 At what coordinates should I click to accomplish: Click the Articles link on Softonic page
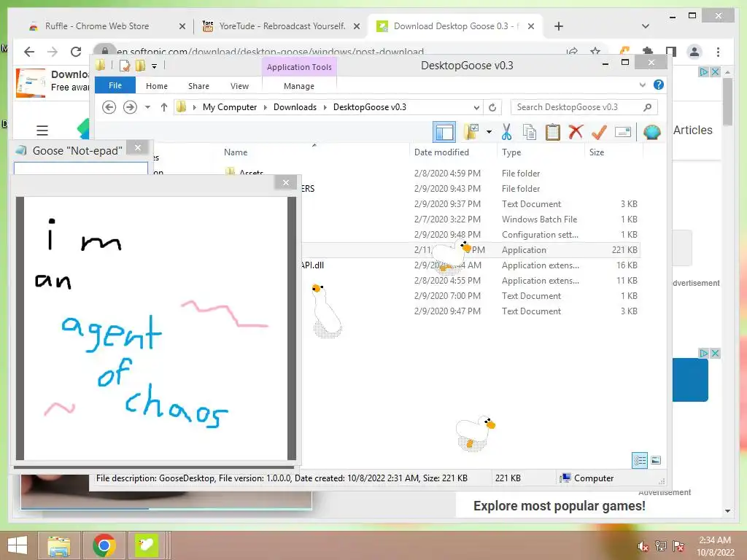(x=693, y=130)
